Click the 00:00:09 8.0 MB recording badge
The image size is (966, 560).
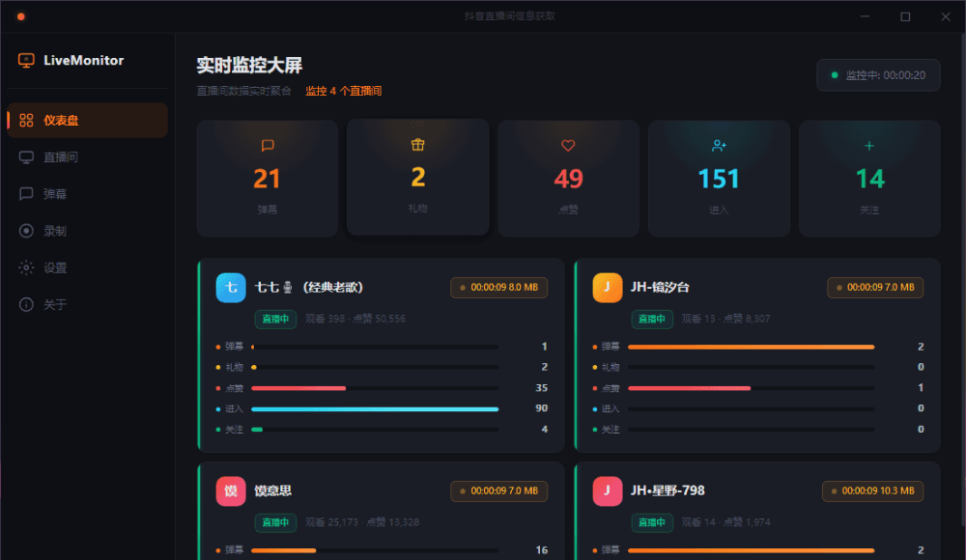click(499, 288)
